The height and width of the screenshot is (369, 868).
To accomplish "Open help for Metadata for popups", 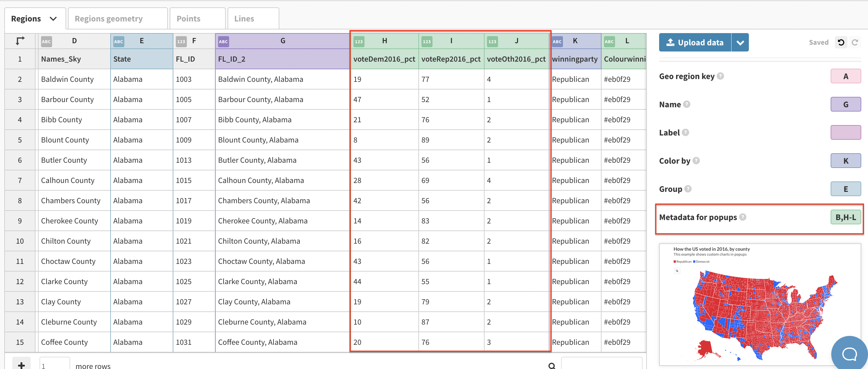I will [x=743, y=217].
